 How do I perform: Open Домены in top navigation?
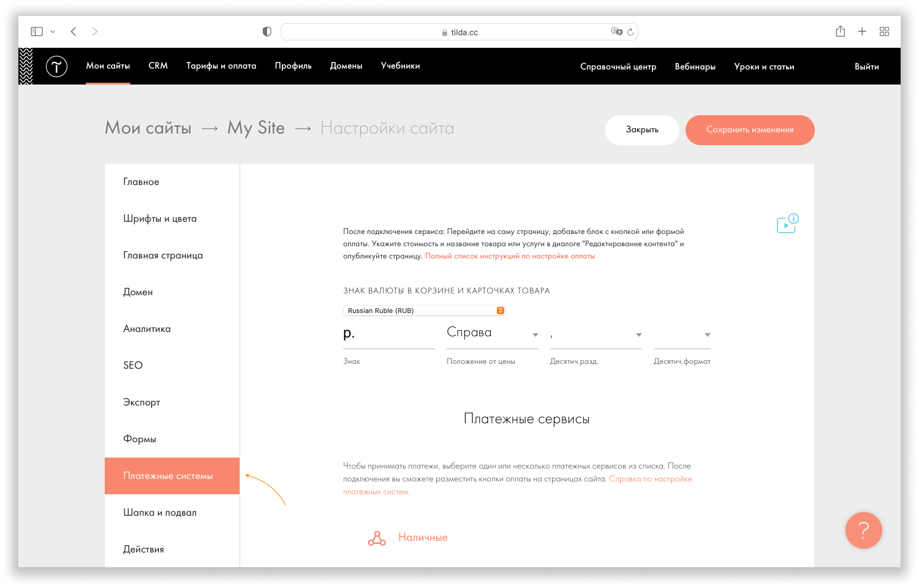[346, 66]
